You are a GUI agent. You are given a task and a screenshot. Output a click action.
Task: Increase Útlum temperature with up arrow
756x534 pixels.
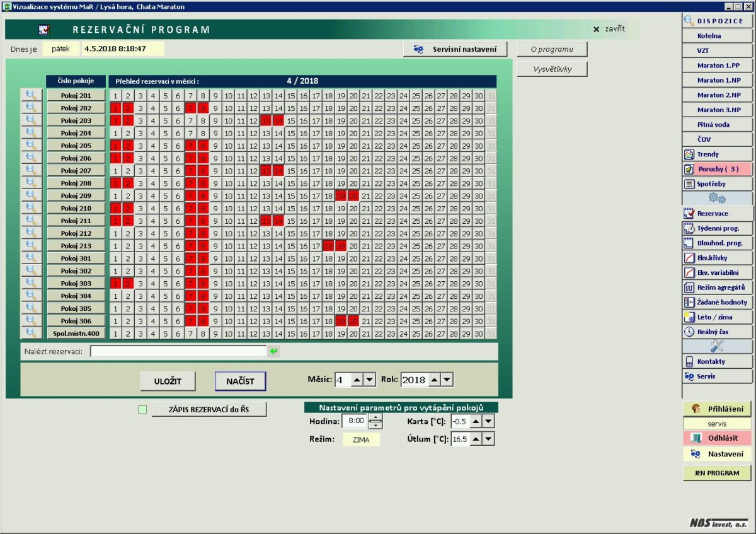coord(476,439)
